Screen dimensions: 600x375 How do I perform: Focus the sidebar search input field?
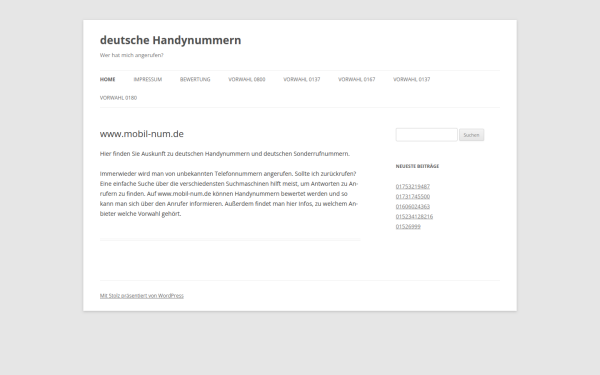[x=426, y=135]
